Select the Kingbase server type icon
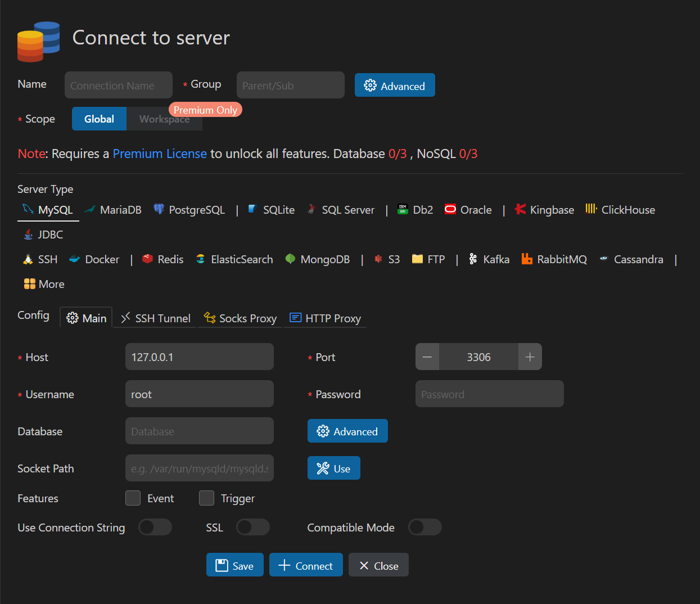 pos(521,209)
